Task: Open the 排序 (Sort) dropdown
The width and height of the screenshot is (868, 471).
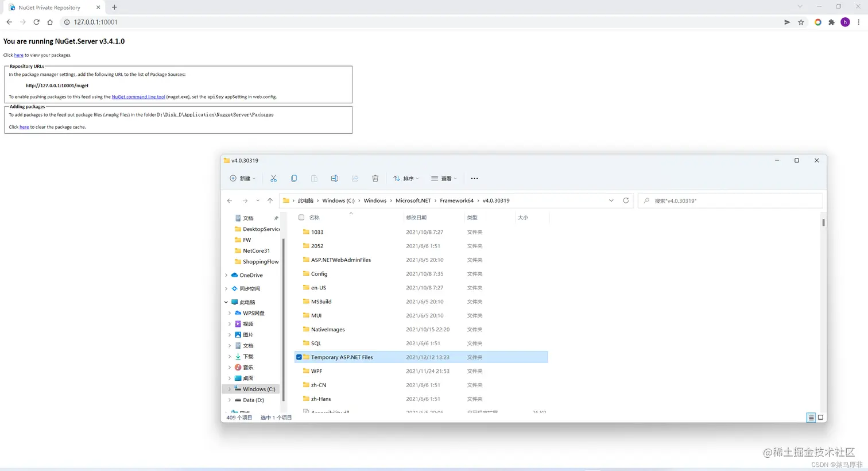Action: click(x=406, y=179)
